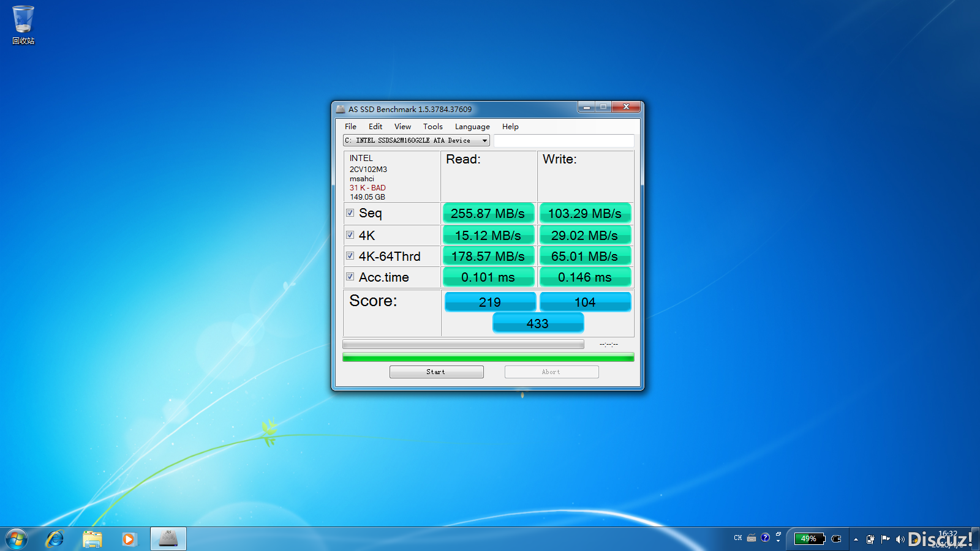Viewport: 980px width, 551px height.
Task: Select AS SSD Benchmark taskbar button
Action: click(168, 539)
